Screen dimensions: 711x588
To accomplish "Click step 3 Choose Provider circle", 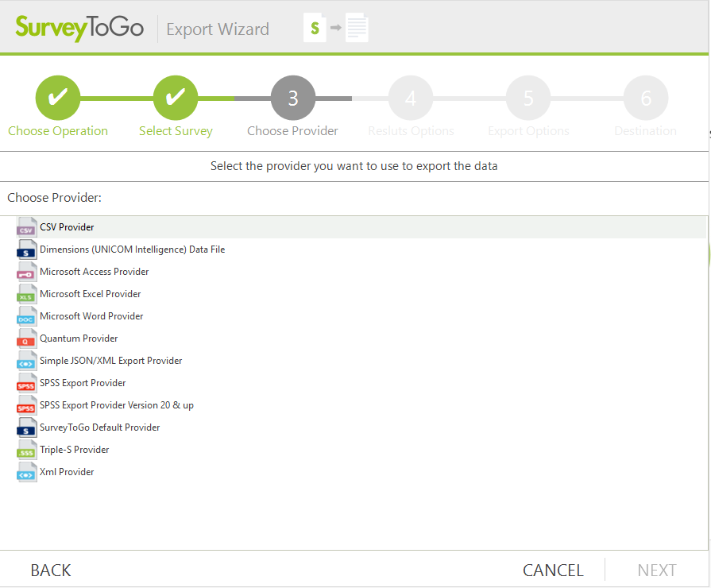I will coord(293,98).
